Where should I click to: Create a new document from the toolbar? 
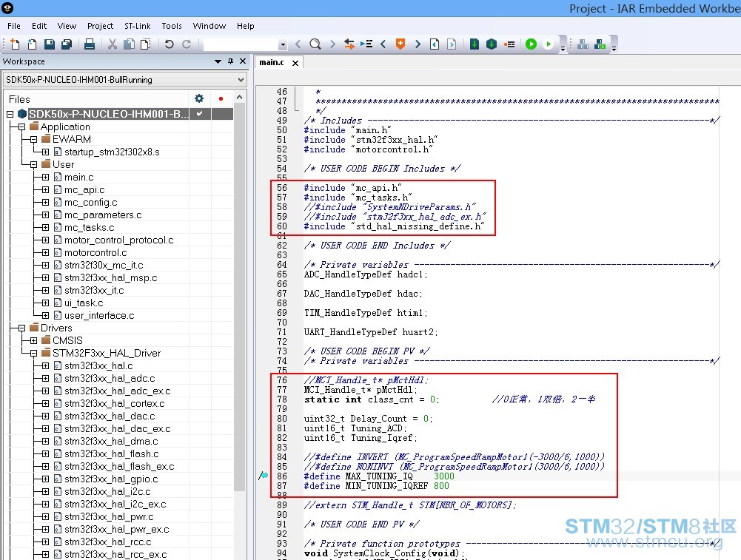coord(15,44)
